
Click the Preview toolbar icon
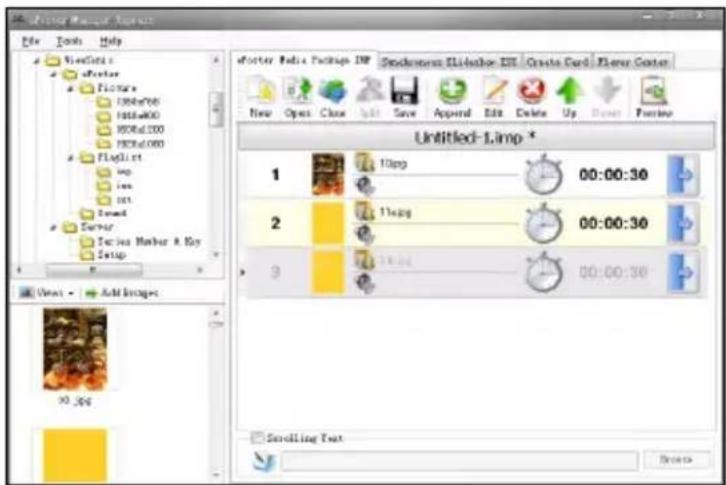[x=654, y=91]
